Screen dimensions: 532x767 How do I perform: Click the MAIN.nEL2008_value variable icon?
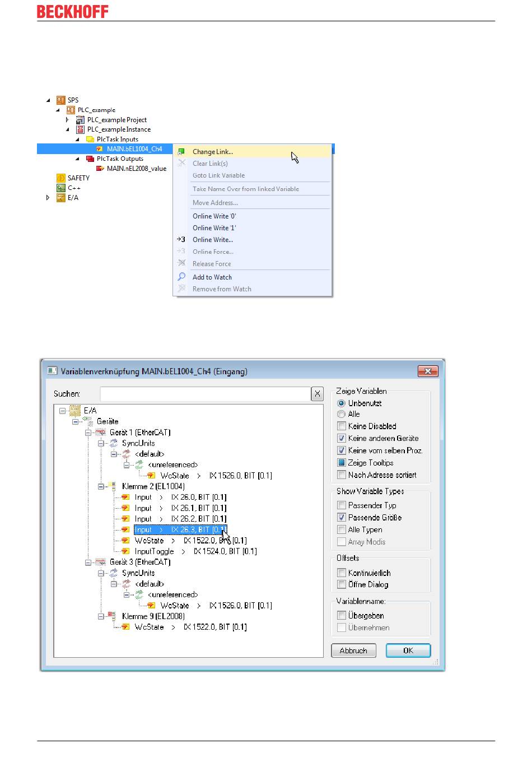click(x=100, y=169)
